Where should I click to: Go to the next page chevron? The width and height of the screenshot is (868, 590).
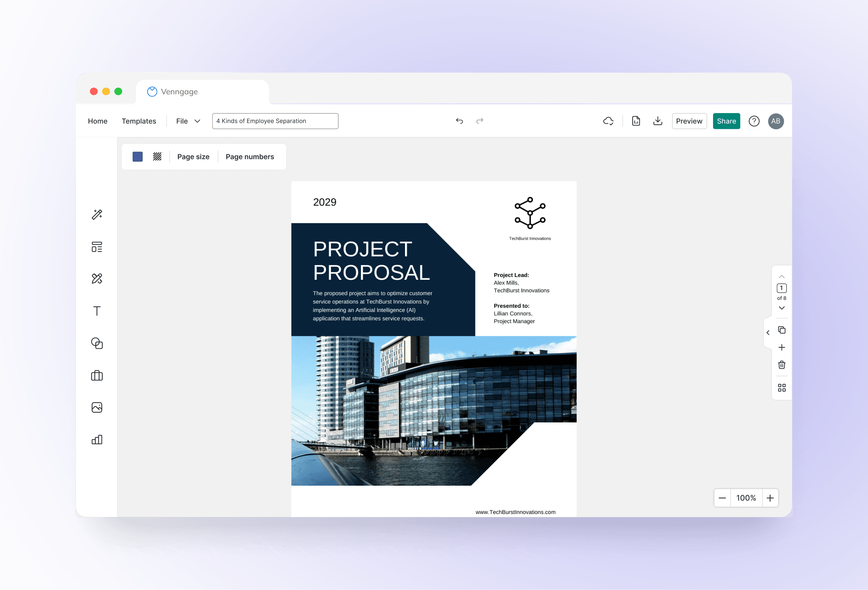point(782,308)
